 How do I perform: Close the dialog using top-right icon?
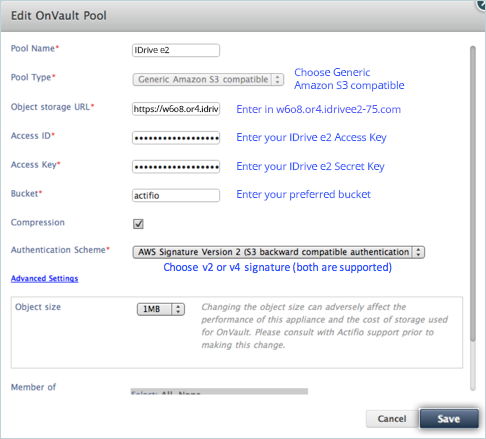point(481,5)
